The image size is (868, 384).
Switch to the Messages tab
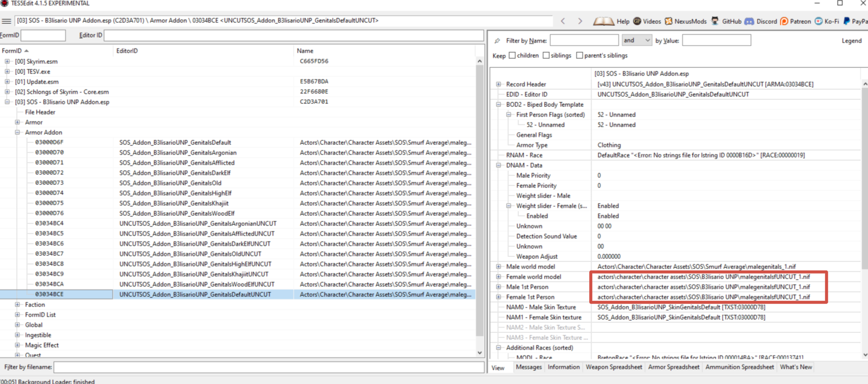(x=529, y=367)
